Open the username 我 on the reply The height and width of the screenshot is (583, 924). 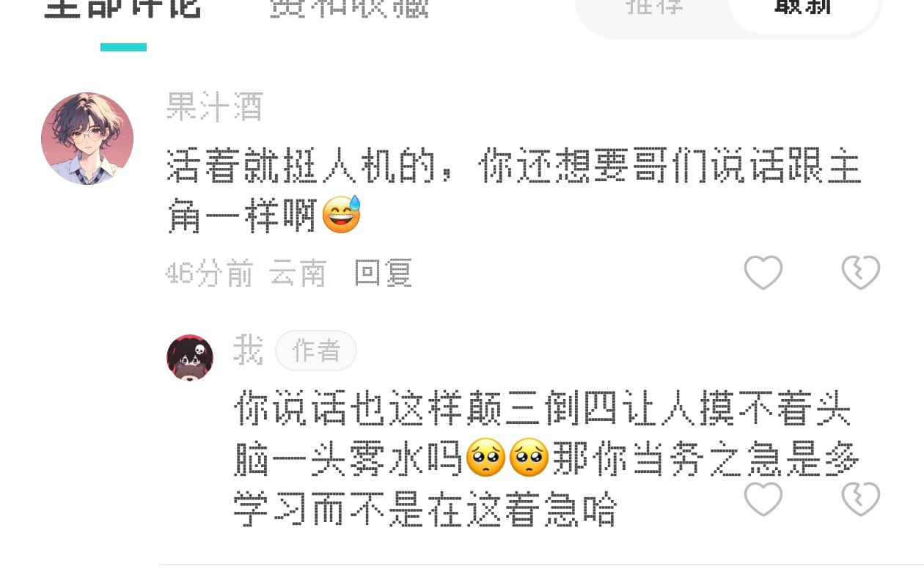pos(248,350)
